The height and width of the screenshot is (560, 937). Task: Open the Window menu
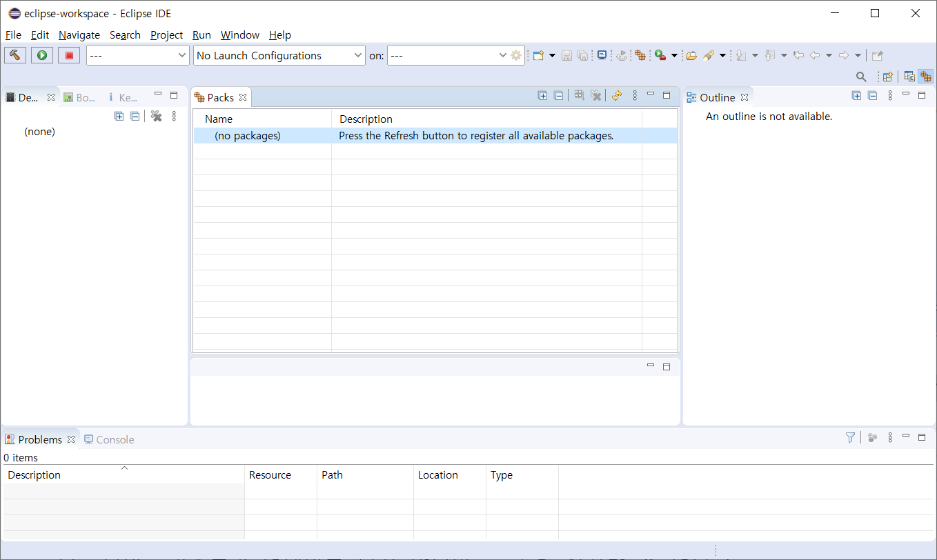pos(240,34)
